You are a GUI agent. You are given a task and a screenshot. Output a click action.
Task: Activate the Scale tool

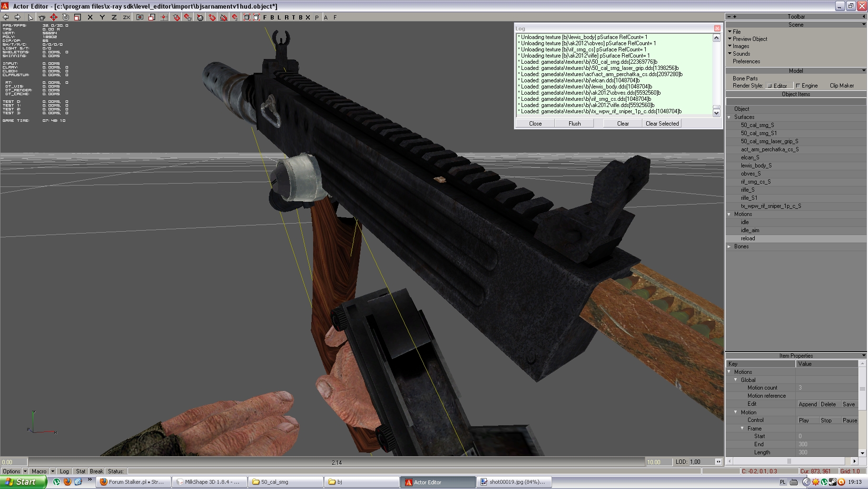click(78, 17)
